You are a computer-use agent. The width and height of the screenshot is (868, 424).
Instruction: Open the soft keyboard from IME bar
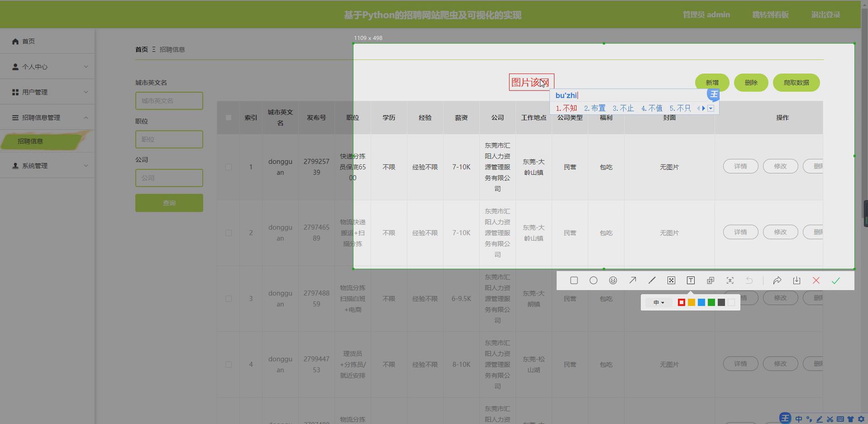tap(840, 419)
